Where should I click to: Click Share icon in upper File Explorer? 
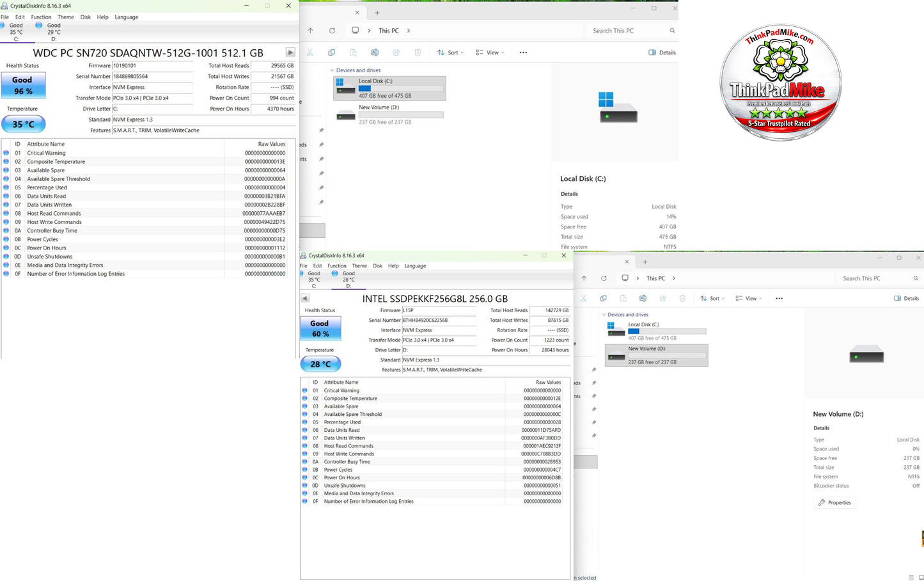396,52
